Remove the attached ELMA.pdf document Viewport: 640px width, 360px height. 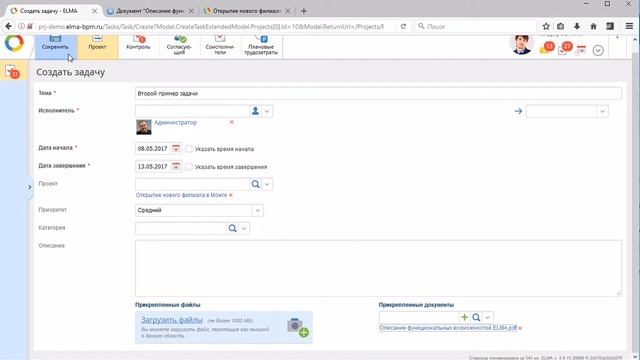[520, 328]
